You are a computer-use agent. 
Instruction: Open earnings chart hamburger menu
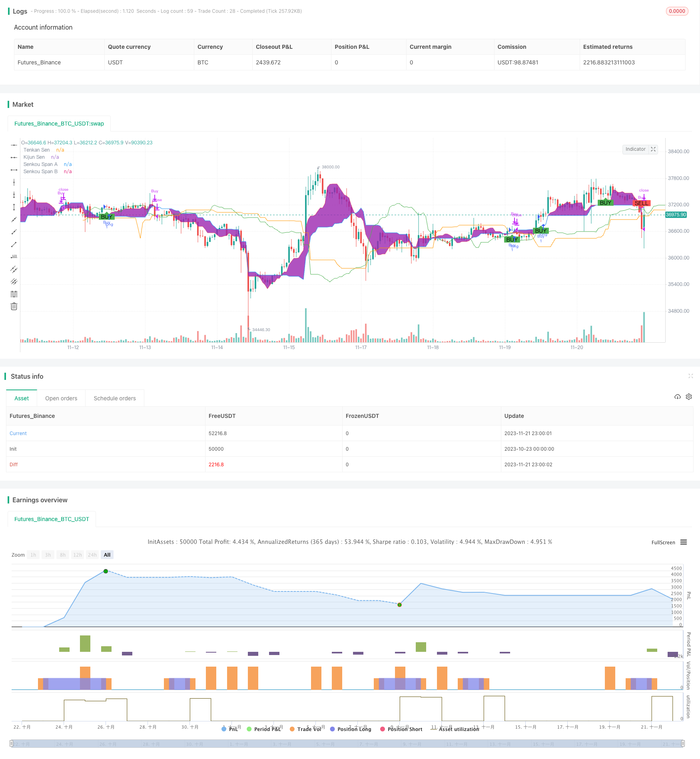(x=684, y=542)
